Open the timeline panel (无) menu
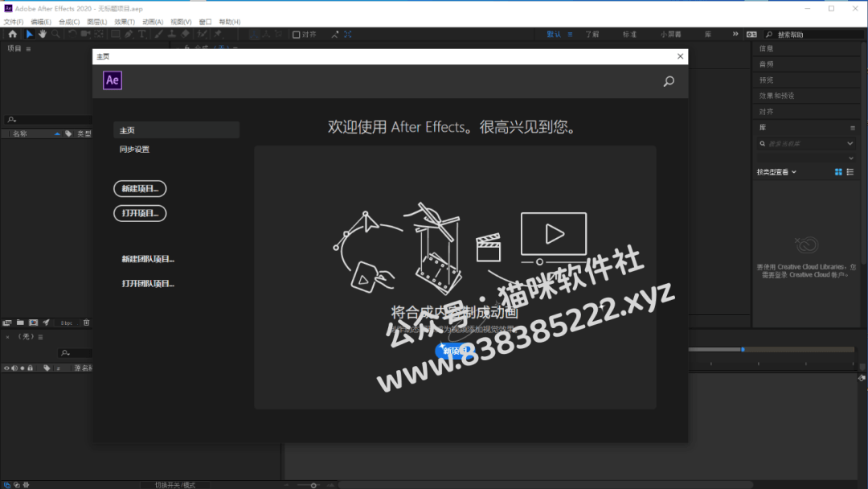This screenshot has width=868, height=489. click(40, 337)
